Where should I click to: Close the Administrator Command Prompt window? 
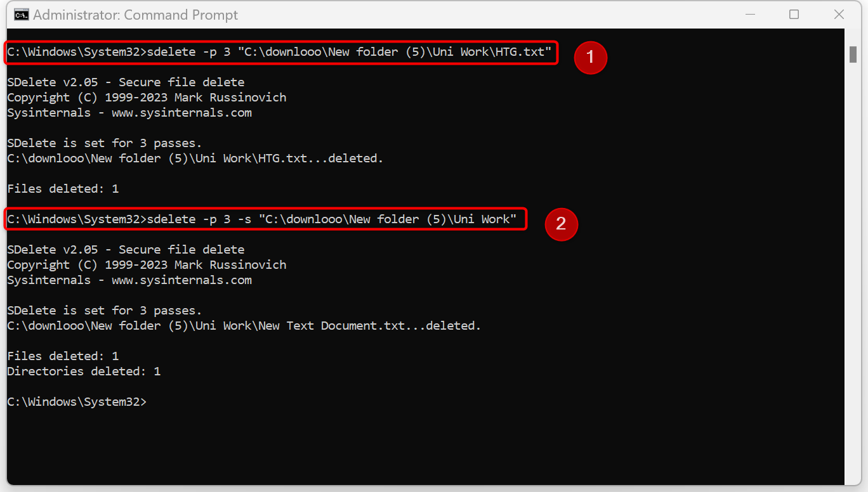839,15
